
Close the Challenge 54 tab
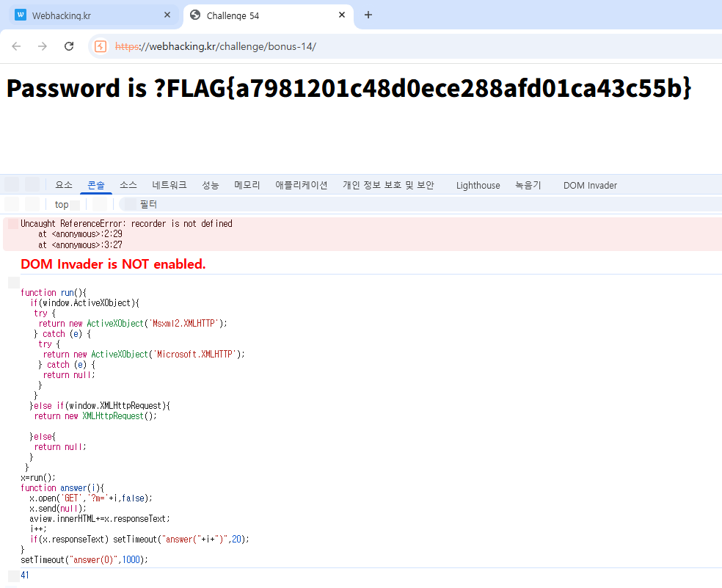point(342,15)
